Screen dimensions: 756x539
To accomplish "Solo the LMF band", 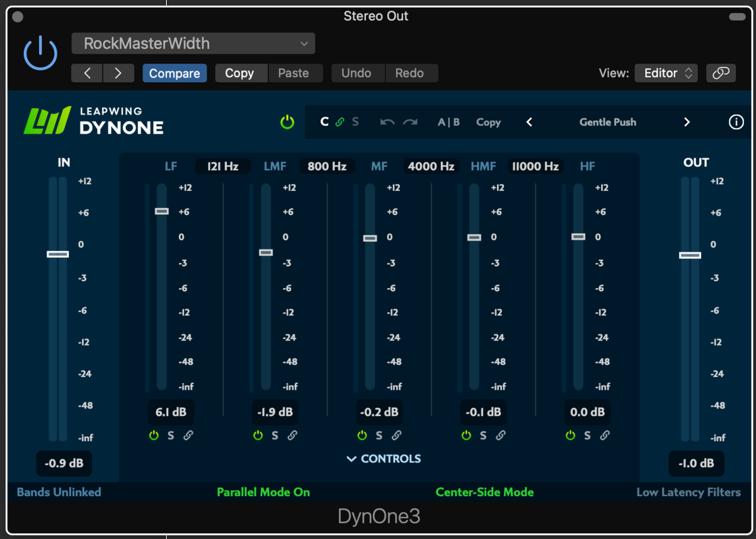I will coord(275,436).
